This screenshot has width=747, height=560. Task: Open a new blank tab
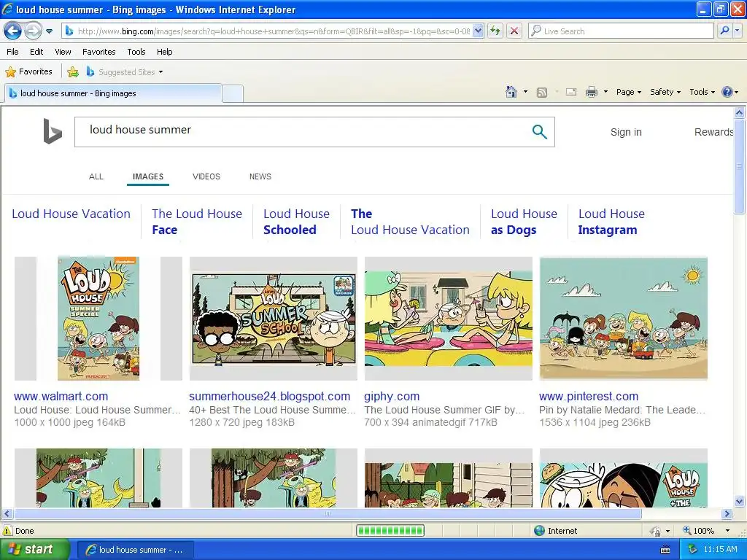(233, 94)
